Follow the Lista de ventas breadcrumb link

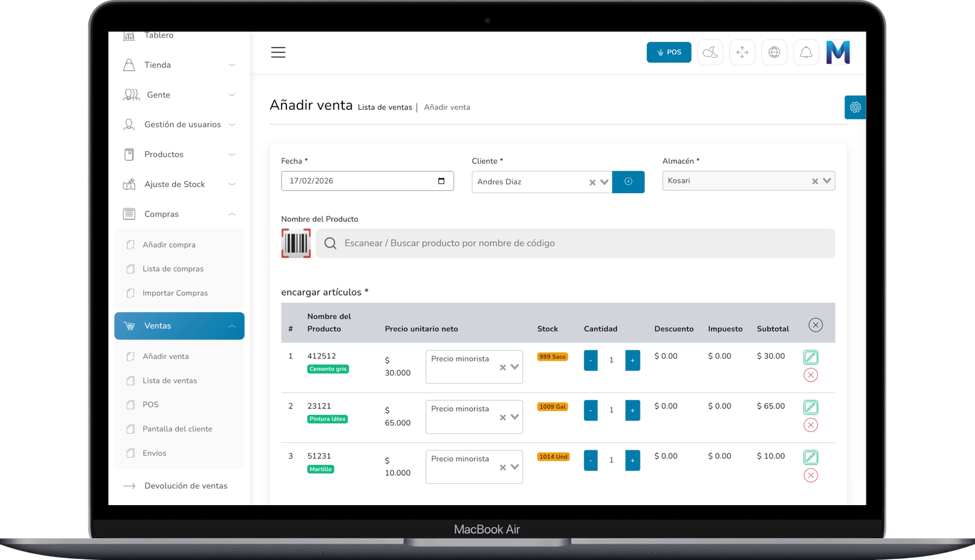click(x=385, y=107)
